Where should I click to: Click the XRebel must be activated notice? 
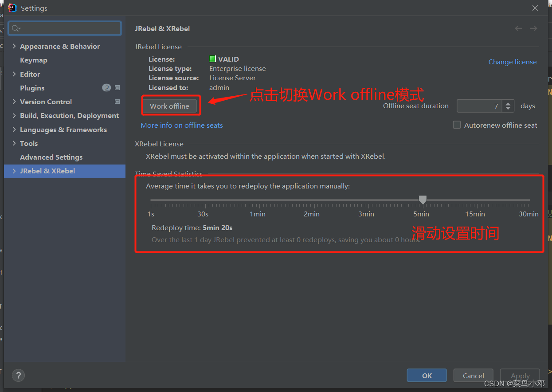pyautogui.click(x=266, y=156)
